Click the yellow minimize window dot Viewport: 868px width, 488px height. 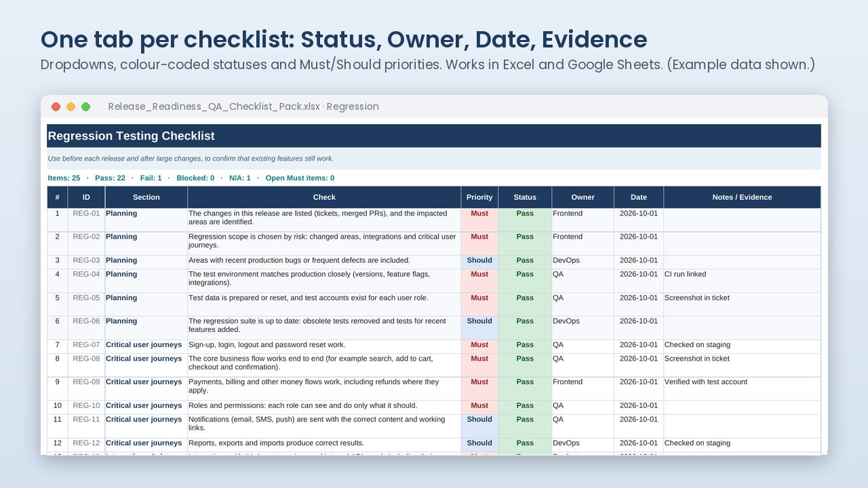pyautogui.click(x=71, y=107)
